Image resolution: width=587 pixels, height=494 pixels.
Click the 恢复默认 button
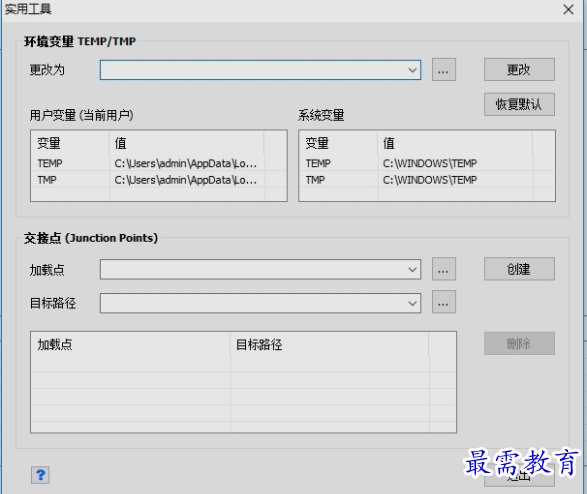pyautogui.click(x=519, y=104)
